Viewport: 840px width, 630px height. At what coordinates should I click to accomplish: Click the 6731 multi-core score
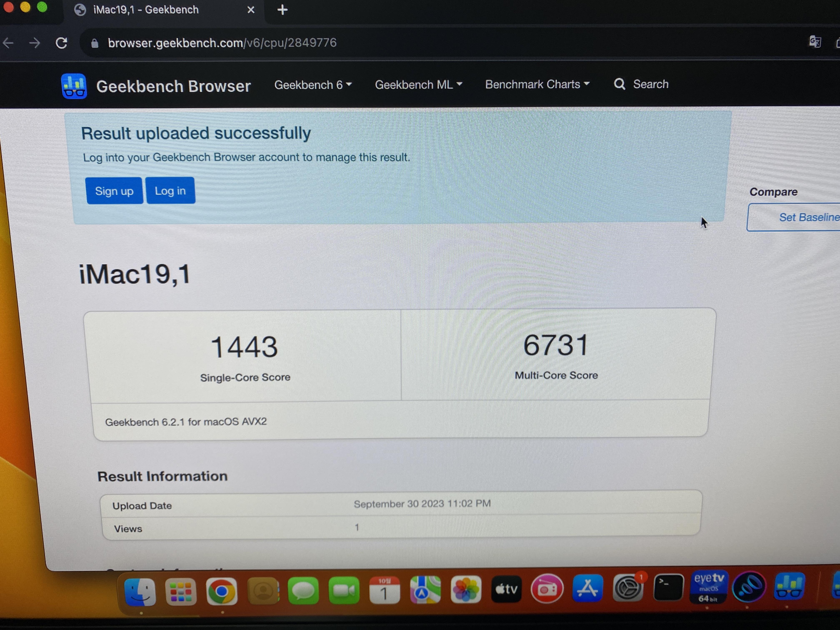[x=556, y=345]
